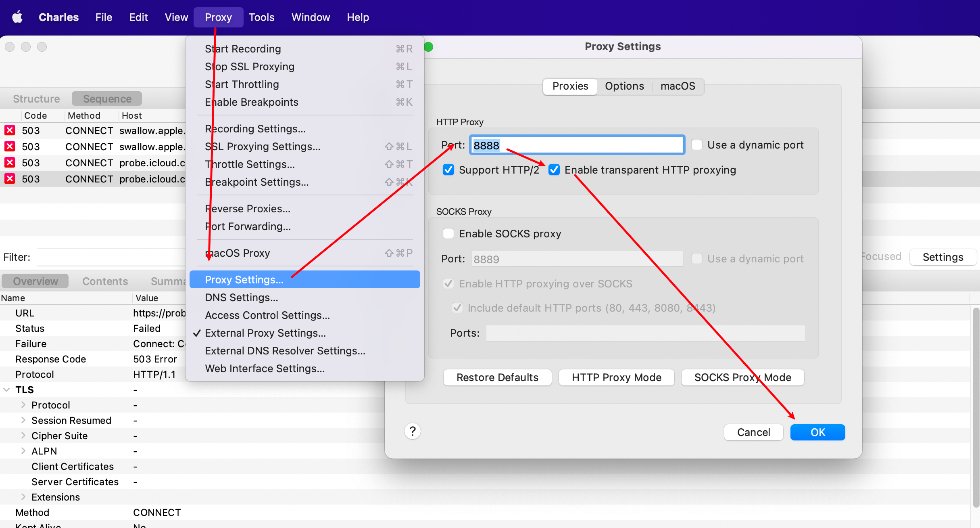This screenshot has height=528, width=980.
Task: Open the Tools menu
Action: coord(261,17)
